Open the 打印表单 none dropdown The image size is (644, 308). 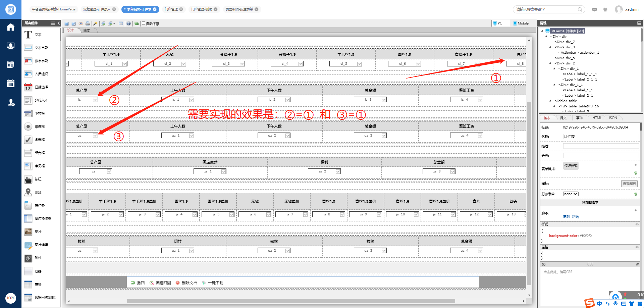[x=571, y=194]
